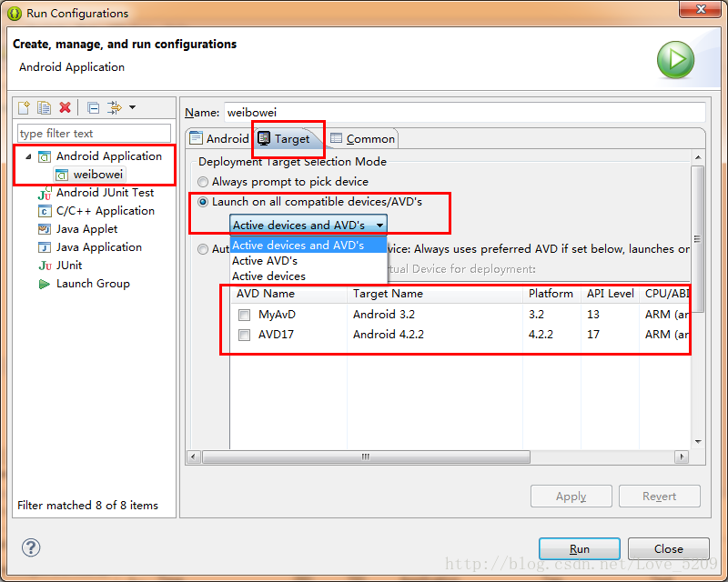Click horizontal scrollbar right arrow
The width and height of the screenshot is (728, 582).
(x=681, y=457)
